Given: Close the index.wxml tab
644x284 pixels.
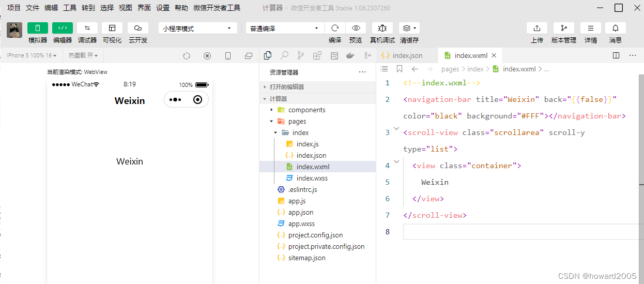Looking at the screenshot, I should (x=494, y=55).
